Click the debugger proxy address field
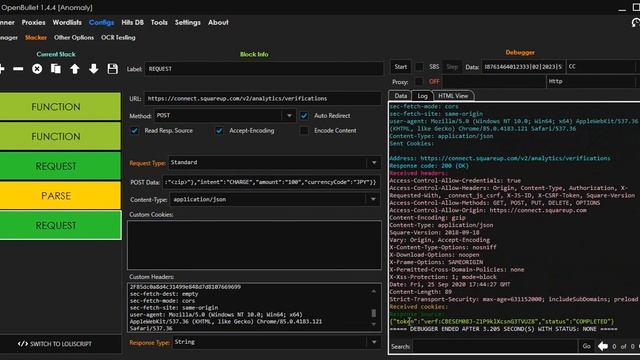Viewport: 640px width, 360px height. point(494,82)
